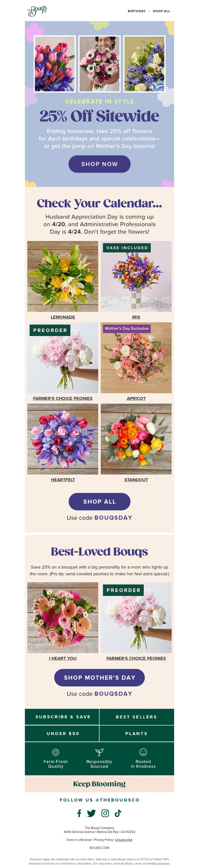Open the Twitter bird icon
The image size is (199, 868).
click(91, 813)
